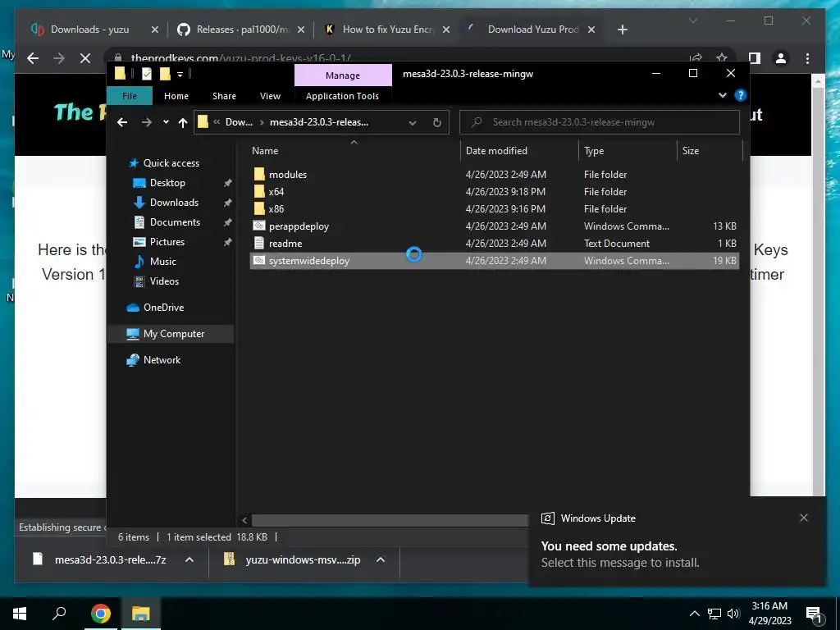
Task: Show options for yuzu-windows zip download
Action: coord(381,559)
